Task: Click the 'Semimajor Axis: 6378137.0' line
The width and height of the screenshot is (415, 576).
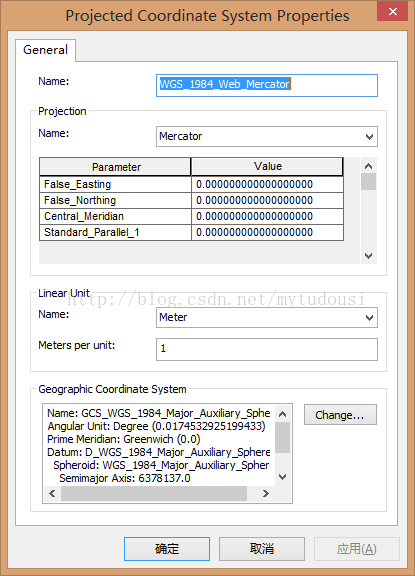Action: pos(125,478)
